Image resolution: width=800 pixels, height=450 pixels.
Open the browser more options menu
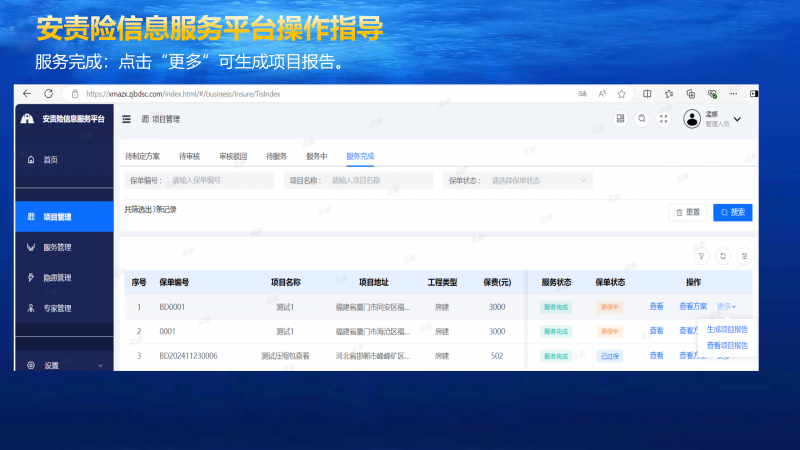(733, 94)
